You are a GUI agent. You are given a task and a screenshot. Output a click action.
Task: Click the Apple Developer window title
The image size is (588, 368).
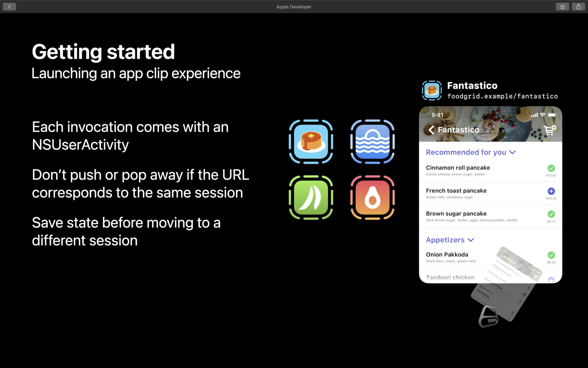coord(294,7)
